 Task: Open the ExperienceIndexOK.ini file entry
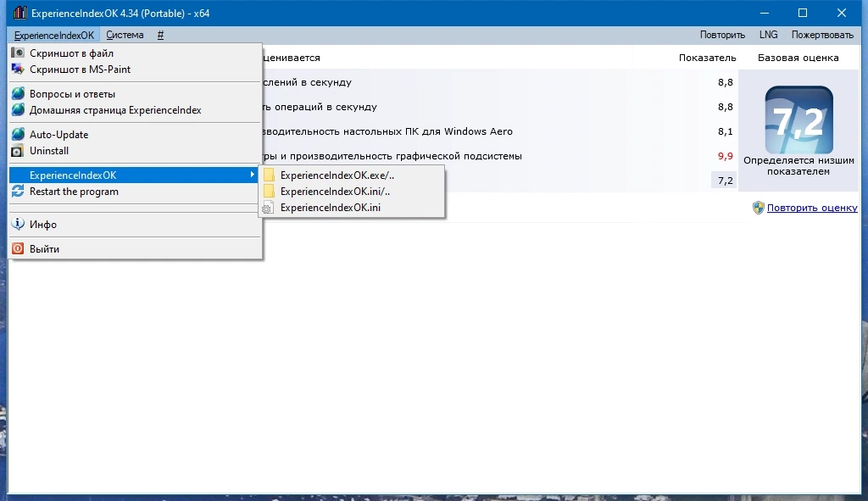[x=352, y=208]
